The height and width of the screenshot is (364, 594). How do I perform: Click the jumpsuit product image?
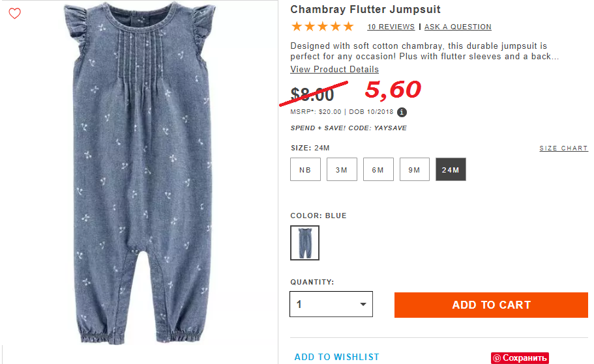141,173
